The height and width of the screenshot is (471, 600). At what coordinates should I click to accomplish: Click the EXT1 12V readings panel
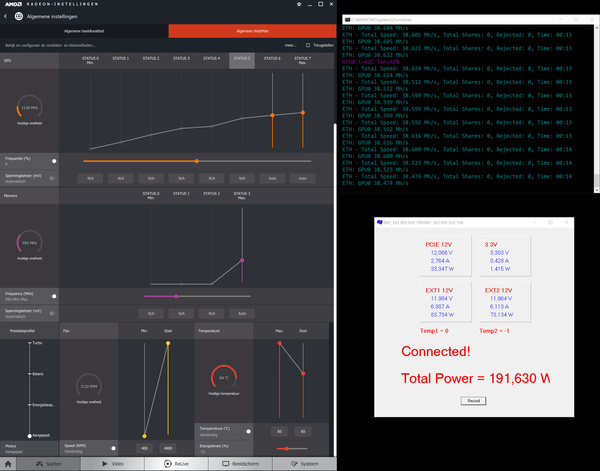(445, 302)
